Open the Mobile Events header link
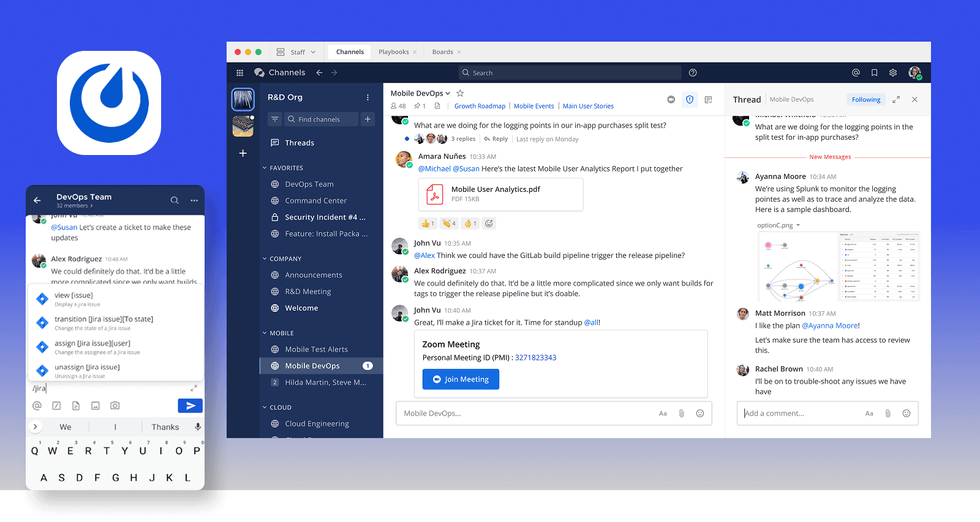Image resolution: width=980 pixels, height=522 pixels. click(x=533, y=106)
